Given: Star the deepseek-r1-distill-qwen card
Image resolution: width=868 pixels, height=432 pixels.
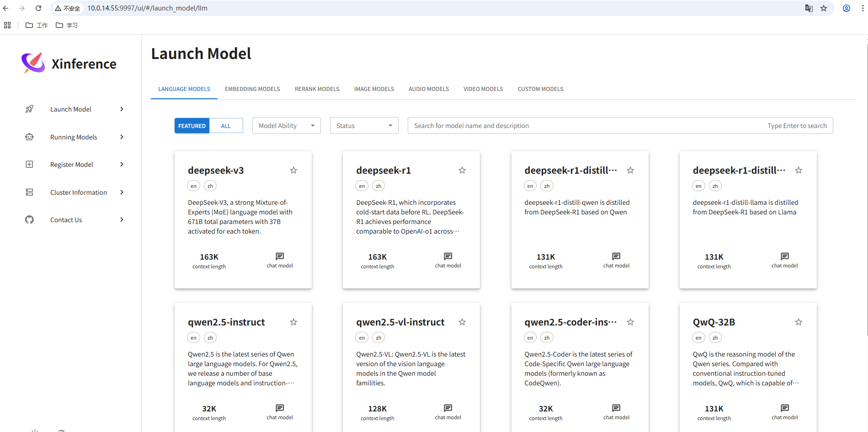Looking at the screenshot, I should coord(630,170).
